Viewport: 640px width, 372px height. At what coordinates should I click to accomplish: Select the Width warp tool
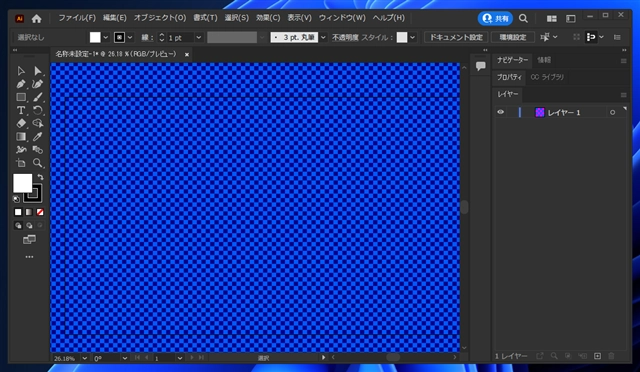21,150
